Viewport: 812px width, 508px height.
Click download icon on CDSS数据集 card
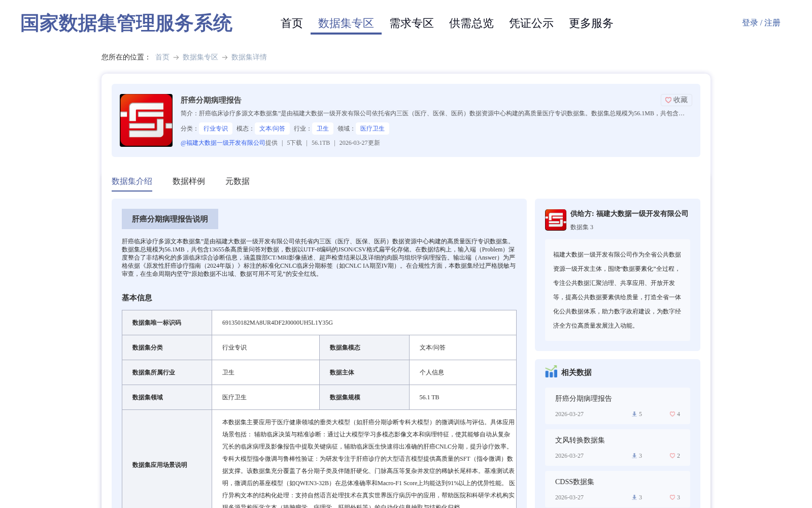[634, 497]
